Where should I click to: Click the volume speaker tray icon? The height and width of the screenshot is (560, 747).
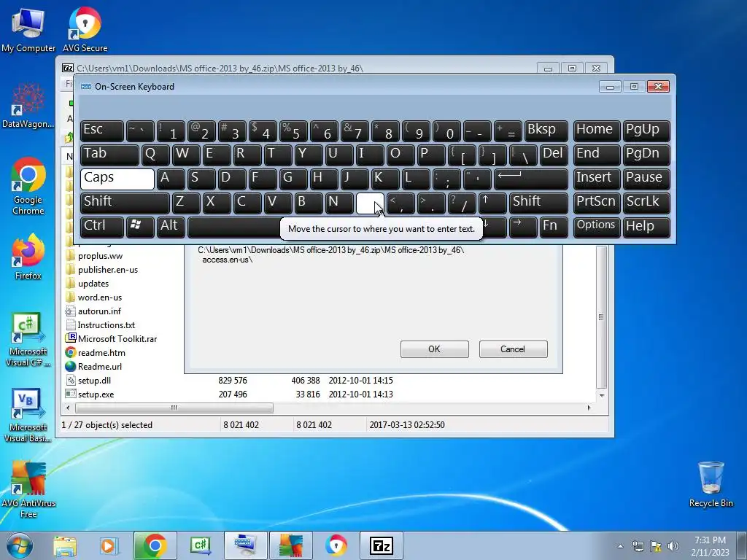[673, 546]
